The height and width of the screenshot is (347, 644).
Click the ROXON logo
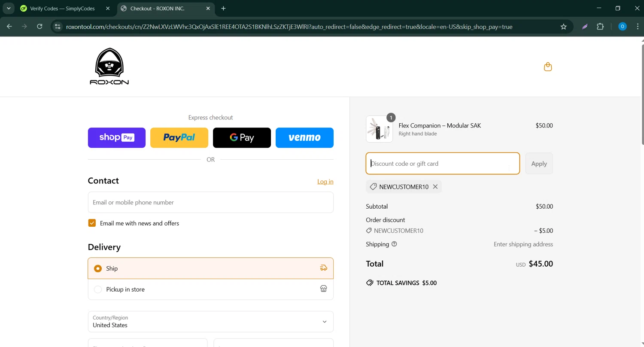click(109, 66)
